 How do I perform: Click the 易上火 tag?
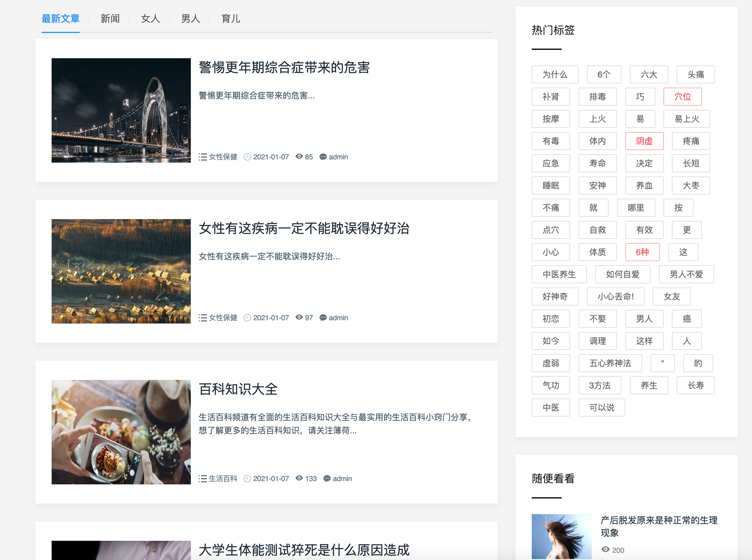(x=687, y=119)
